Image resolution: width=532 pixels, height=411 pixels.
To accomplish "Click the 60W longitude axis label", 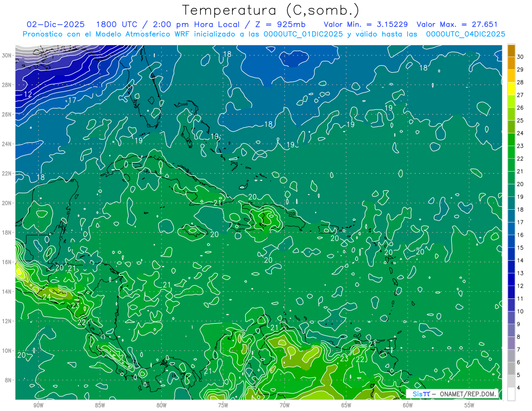I will point(408,405).
